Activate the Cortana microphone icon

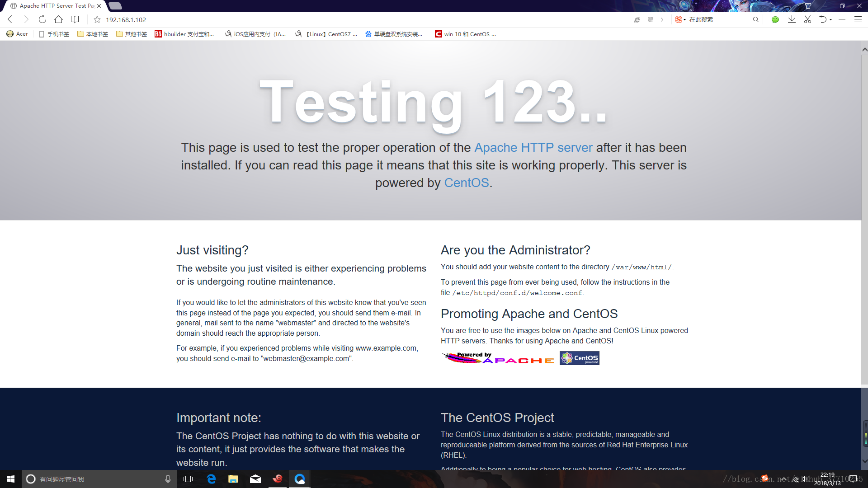coord(168,479)
